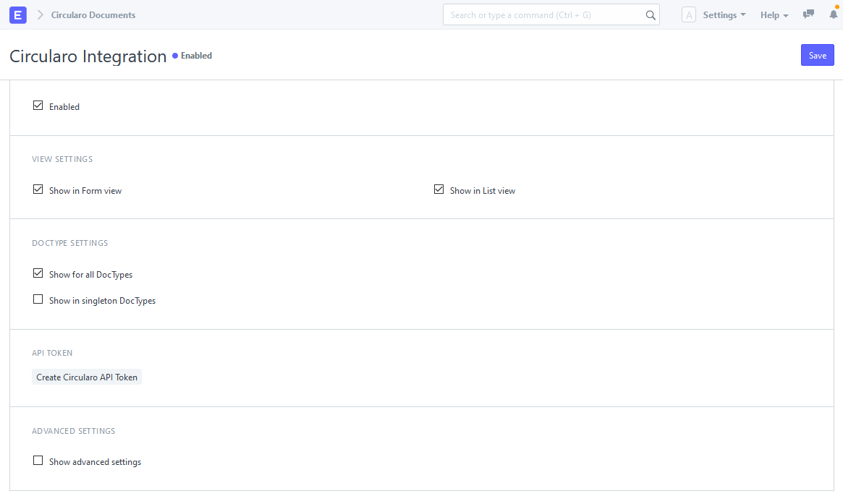
Task: Save the Circularo Integration settings
Action: [817, 56]
